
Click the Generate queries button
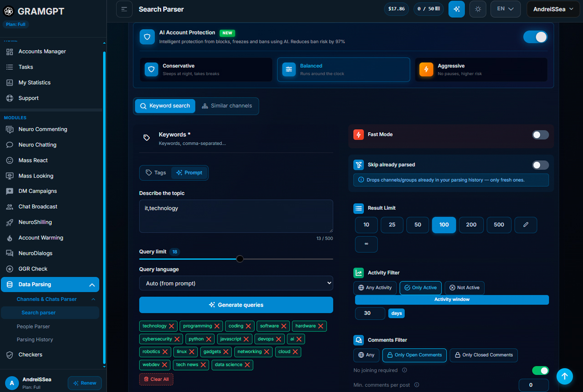tap(236, 305)
